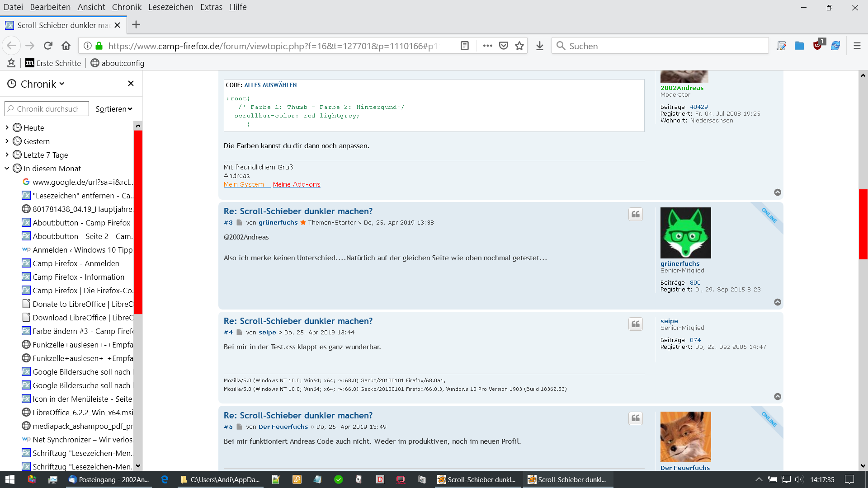This screenshot has width=868, height=488.
Task: Click ALLES AUSWÄHLEN above the code box
Action: point(270,85)
